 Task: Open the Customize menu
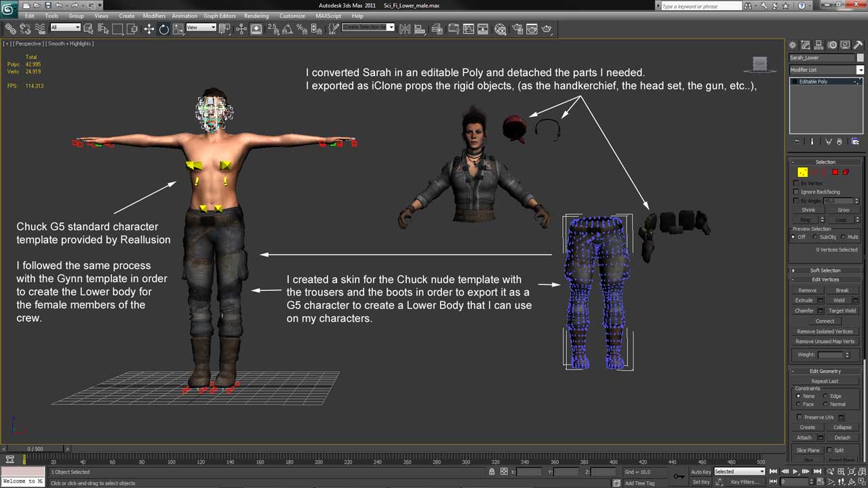pos(292,16)
